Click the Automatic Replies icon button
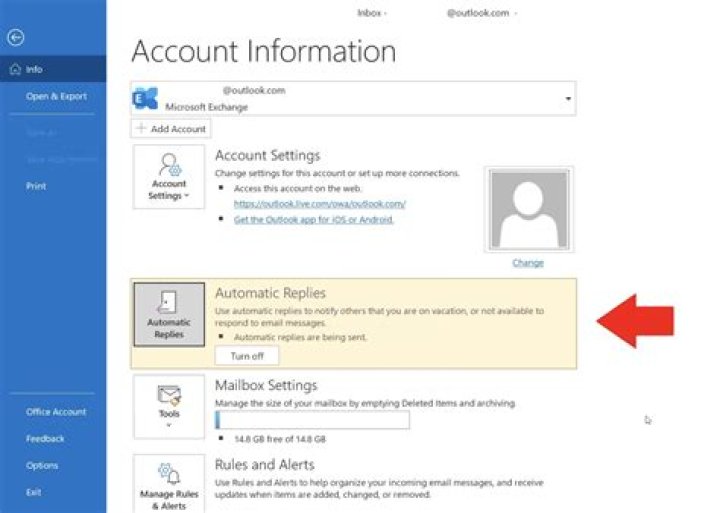The image size is (720, 513). 169,314
